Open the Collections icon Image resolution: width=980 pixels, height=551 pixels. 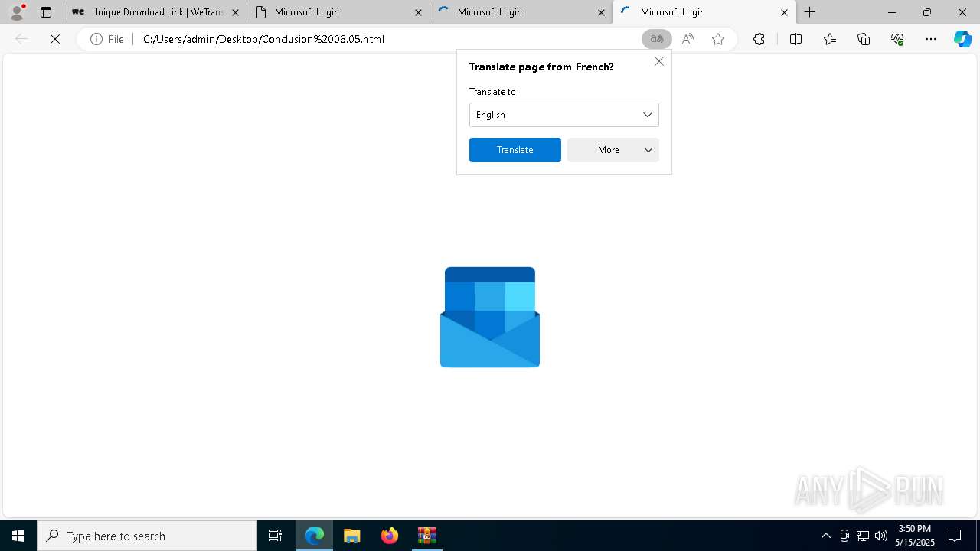click(x=864, y=39)
